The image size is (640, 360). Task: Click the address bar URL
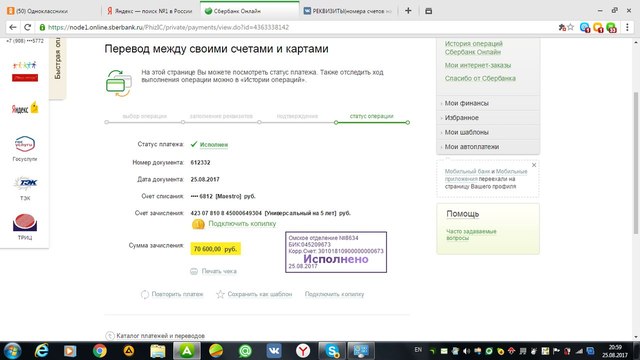click(x=168, y=27)
